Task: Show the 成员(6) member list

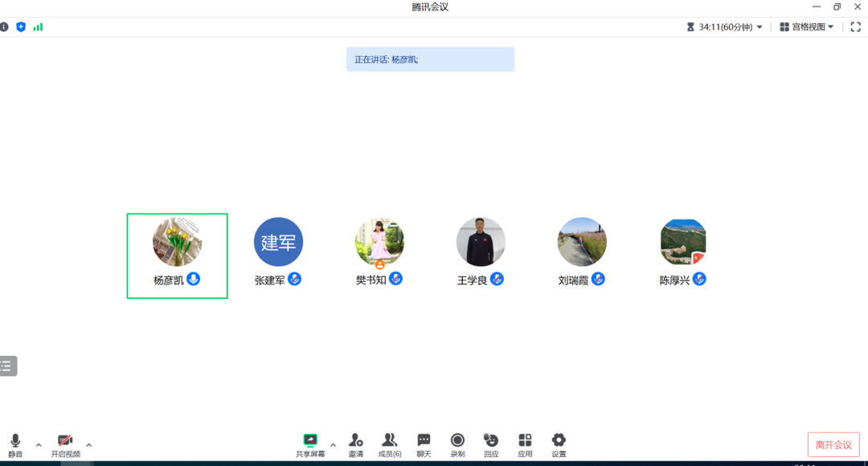Action: [x=390, y=443]
